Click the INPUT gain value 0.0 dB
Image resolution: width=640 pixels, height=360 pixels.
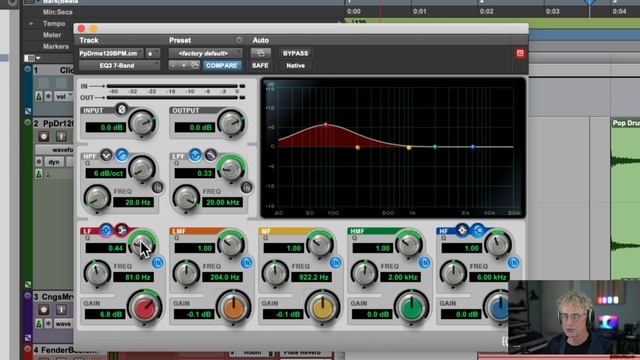pyautogui.click(x=106, y=127)
